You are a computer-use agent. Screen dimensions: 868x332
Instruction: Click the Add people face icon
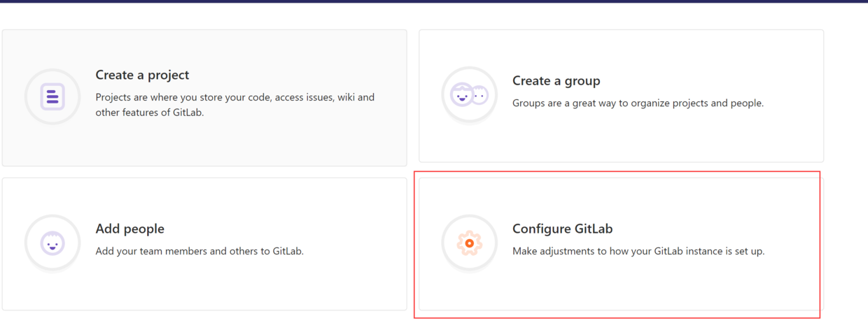point(52,243)
